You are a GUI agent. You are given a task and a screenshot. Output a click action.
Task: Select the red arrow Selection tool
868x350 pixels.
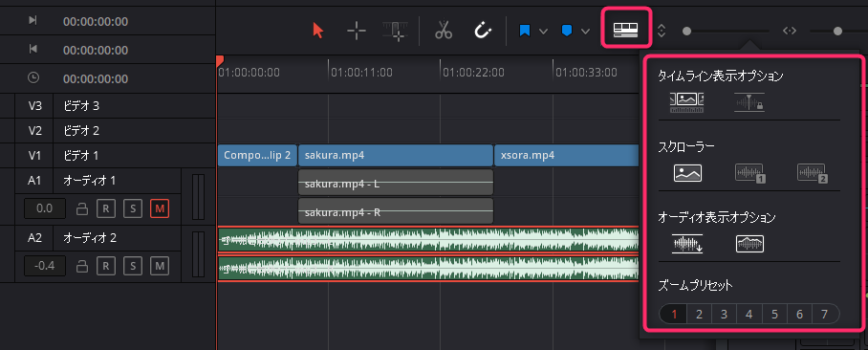[317, 31]
